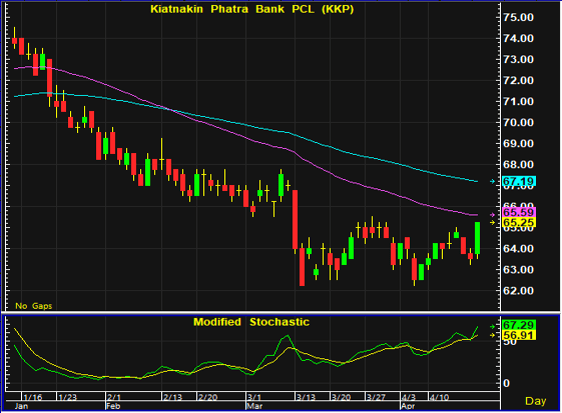Click the 64.00 price axis label

point(518,249)
